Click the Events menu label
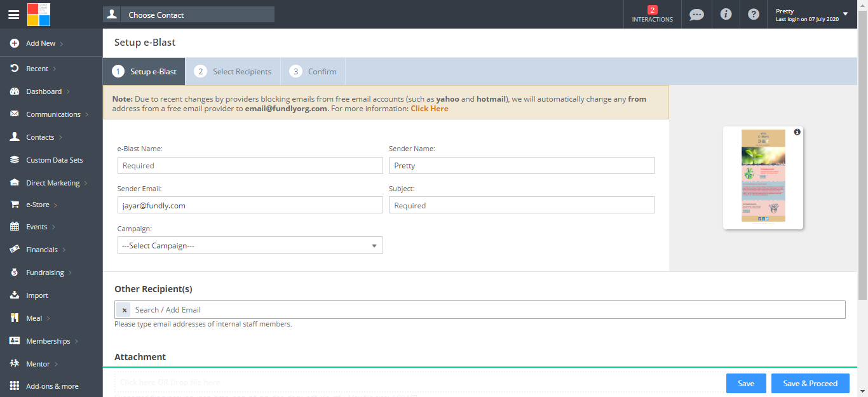 tap(37, 227)
